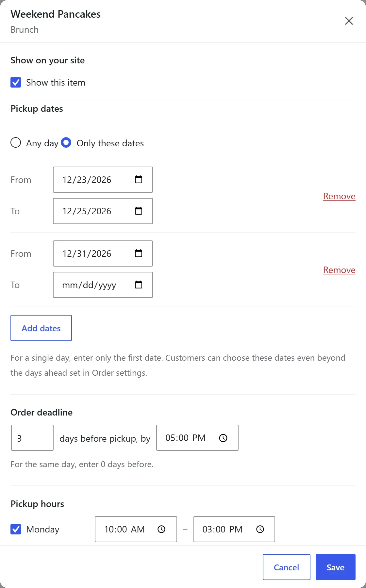This screenshot has width=366, height=588.
Task: Toggle the Monday pickup hours checkbox
Action: (x=16, y=529)
